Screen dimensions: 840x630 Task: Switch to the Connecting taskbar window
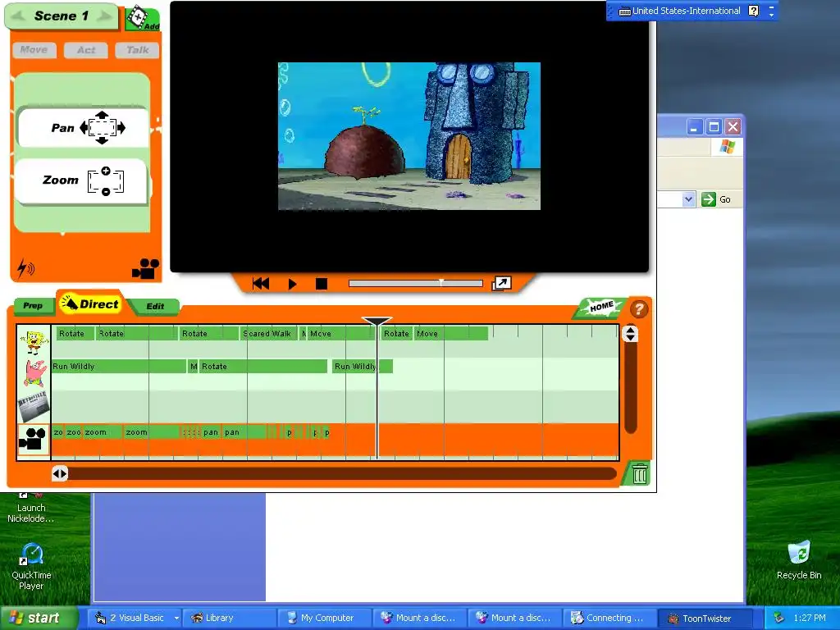609,618
